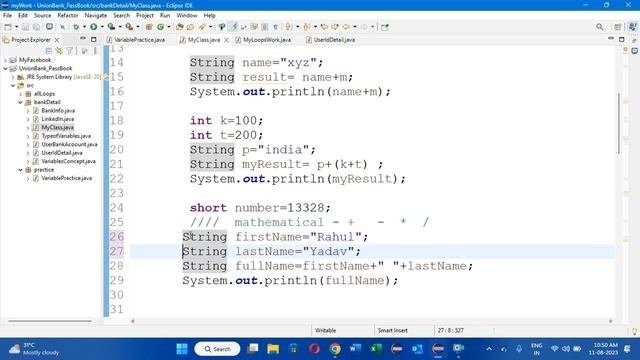Click the Windows Start button

tap(182, 349)
